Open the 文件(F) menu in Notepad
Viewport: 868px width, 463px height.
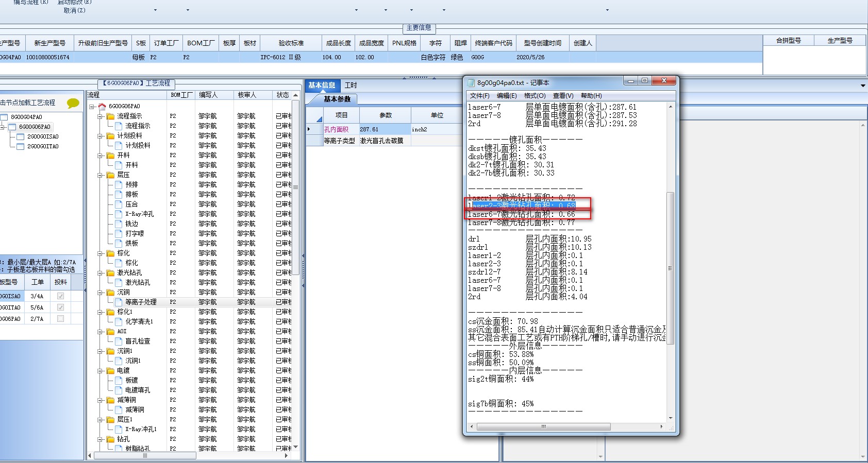click(x=479, y=96)
